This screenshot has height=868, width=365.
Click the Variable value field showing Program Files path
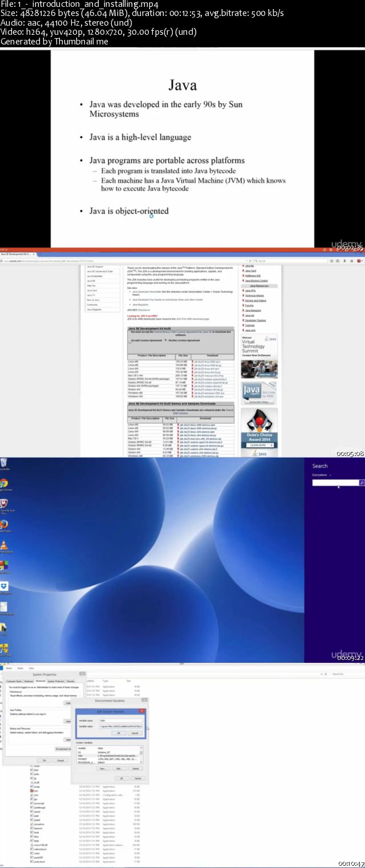pyautogui.click(x=120, y=726)
